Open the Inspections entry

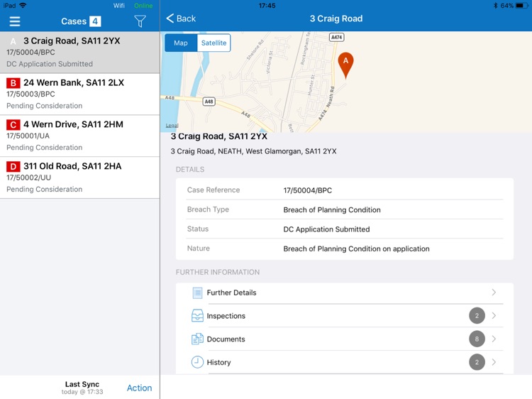344,316
